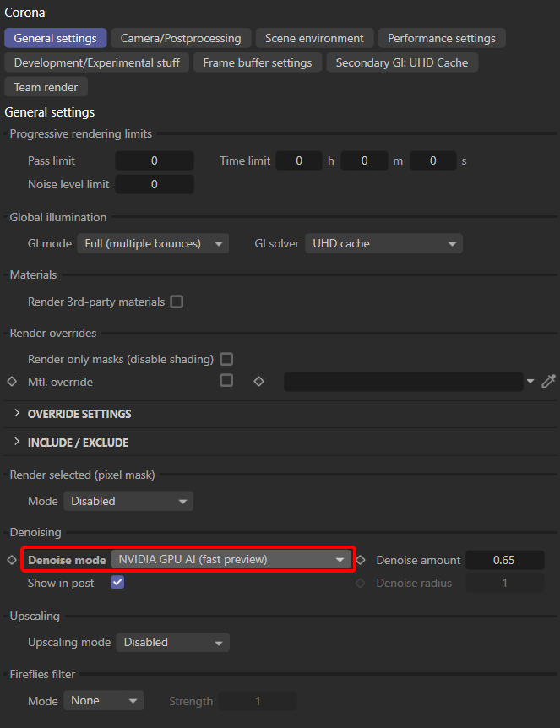The width and height of the screenshot is (560, 728).
Task: Switch to Camera/Postprocessing tab
Action: point(181,38)
